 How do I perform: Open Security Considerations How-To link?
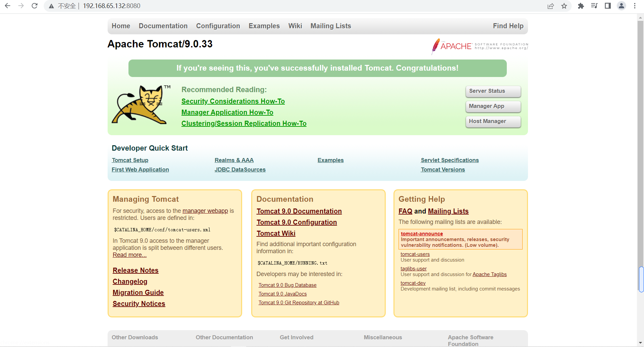[x=233, y=101]
